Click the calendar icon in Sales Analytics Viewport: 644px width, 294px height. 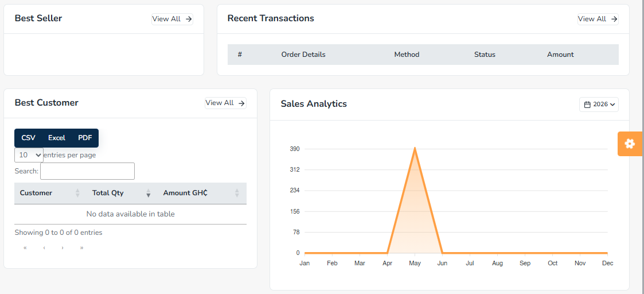tap(587, 105)
